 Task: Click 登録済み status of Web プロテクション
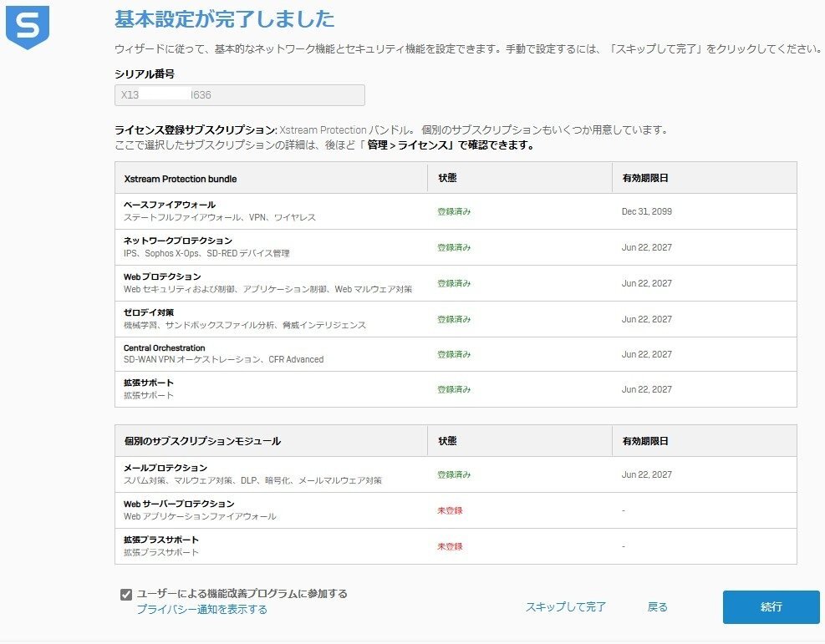(x=454, y=283)
